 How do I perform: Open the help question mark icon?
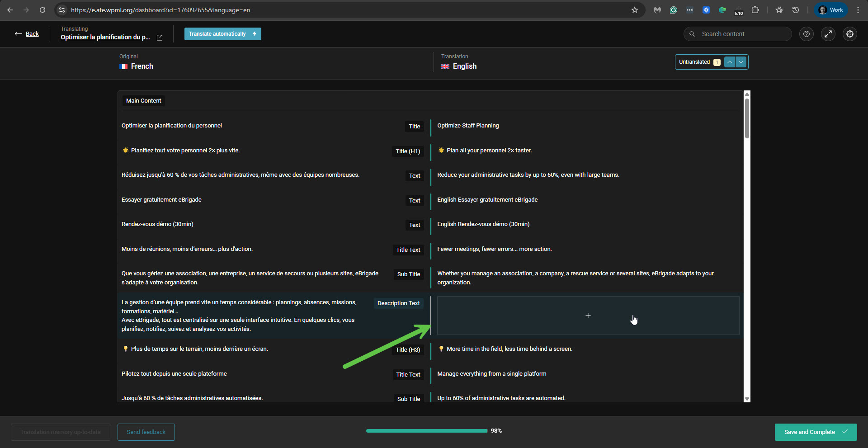[x=806, y=34]
